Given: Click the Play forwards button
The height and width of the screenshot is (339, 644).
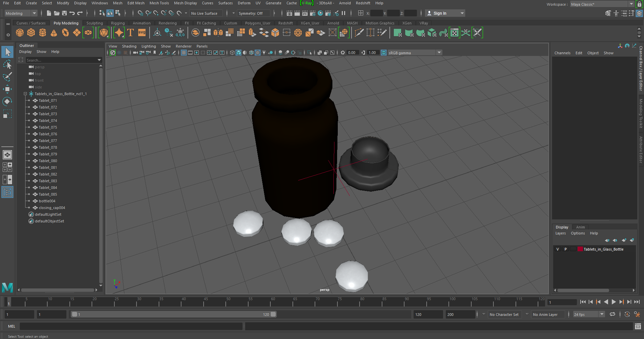Looking at the screenshot, I should pyautogui.click(x=613, y=302).
